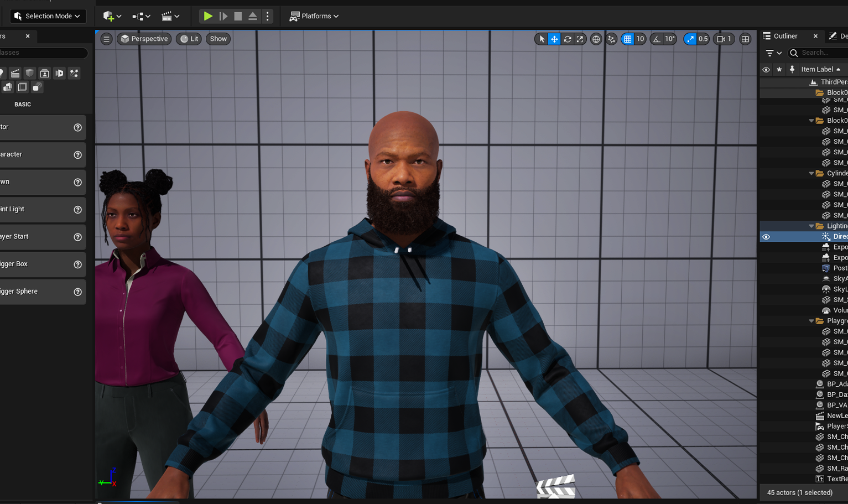The height and width of the screenshot is (504, 848).
Task: Select Visual Effects category icon
Action: (x=74, y=73)
